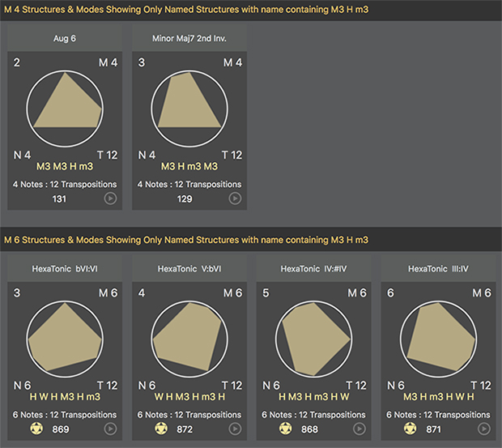Play the Minor Maj7 2nd Inv. structure
502x448 pixels.
(235, 198)
